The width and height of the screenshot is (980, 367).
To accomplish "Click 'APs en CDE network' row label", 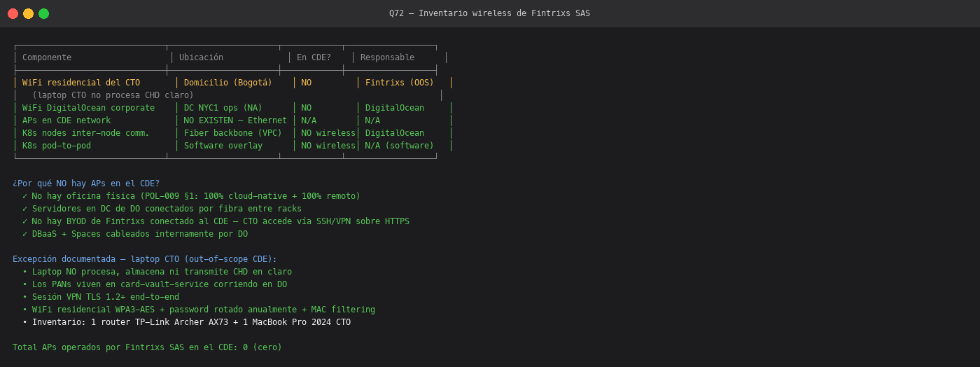I will pyautogui.click(x=66, y=120).
